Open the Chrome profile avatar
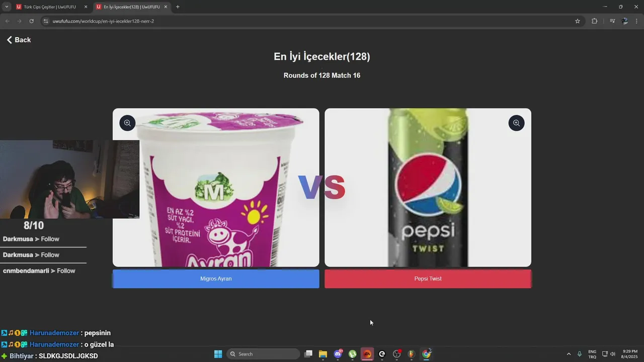 [x=625, y=21]
